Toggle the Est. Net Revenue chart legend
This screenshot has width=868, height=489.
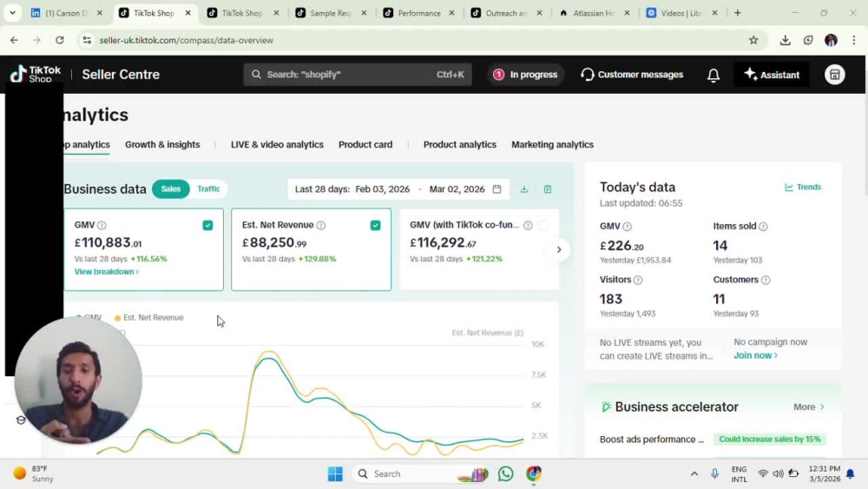coord(149,318)
